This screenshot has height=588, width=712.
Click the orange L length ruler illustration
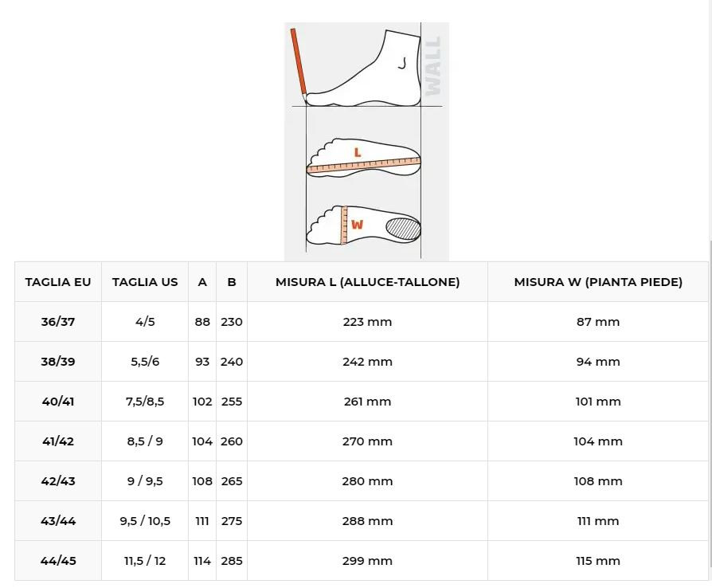[x=364, y=167]
